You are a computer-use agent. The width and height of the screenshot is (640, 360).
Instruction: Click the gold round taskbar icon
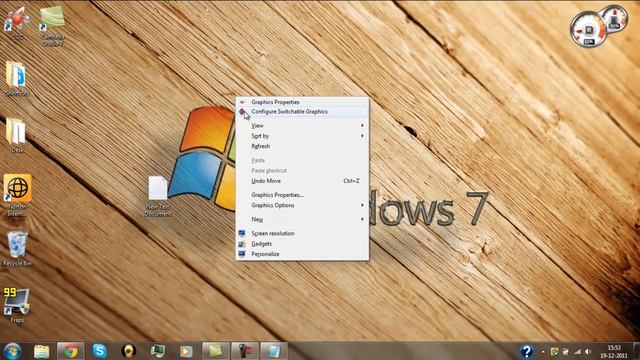coord(129,351)
